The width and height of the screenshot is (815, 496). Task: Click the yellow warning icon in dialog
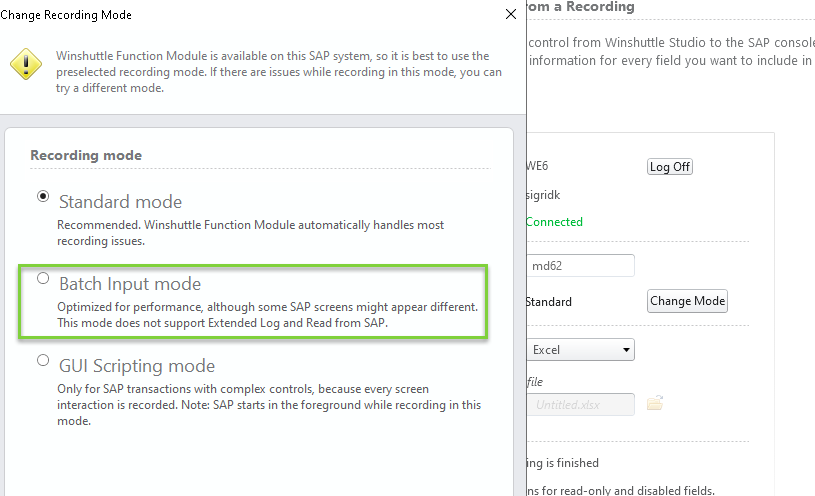tap(26, 64)
